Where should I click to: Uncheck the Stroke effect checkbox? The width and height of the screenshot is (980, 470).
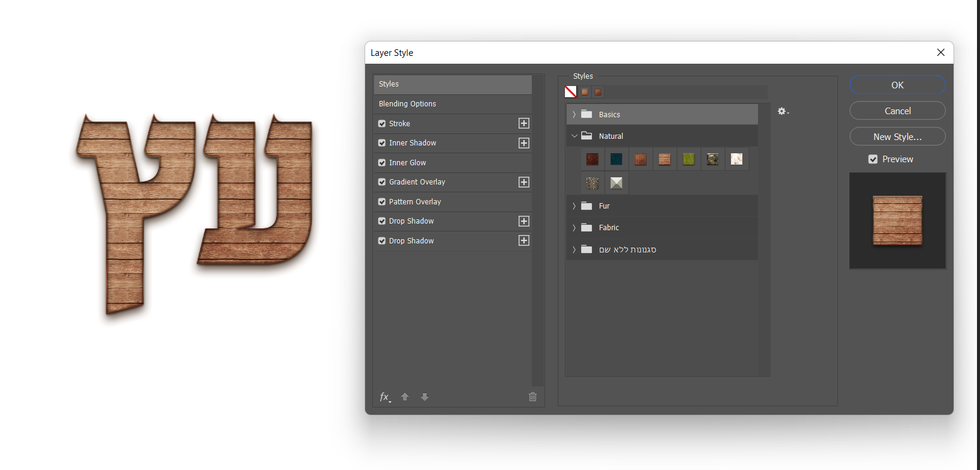pyautogui.click(x=382, y=124)
